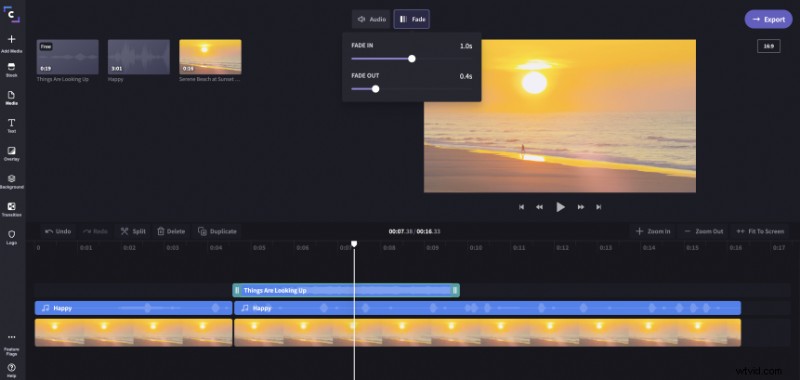Select second Happy audio clip in timeline

point(487,308)
